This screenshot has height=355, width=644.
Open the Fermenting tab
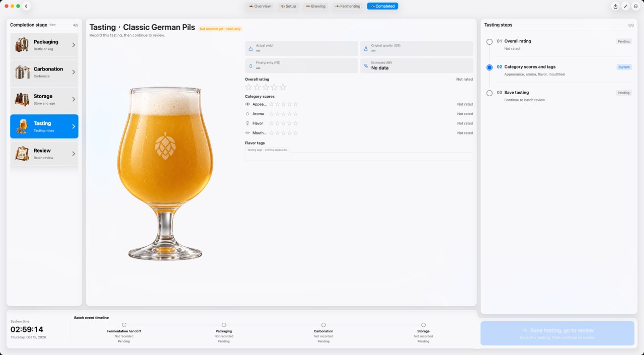(347, 6)
